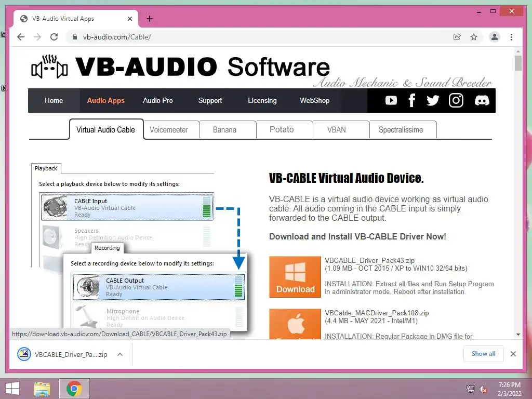Open VB-Audio YouTube channel icon

tap(391, 100)
